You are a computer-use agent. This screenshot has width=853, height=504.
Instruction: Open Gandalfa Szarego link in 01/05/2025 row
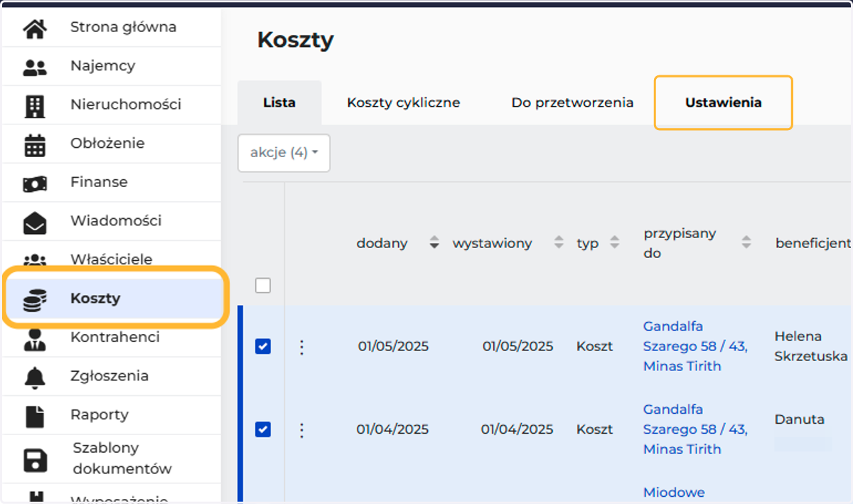pyautogui.click(x=695, y=346)
